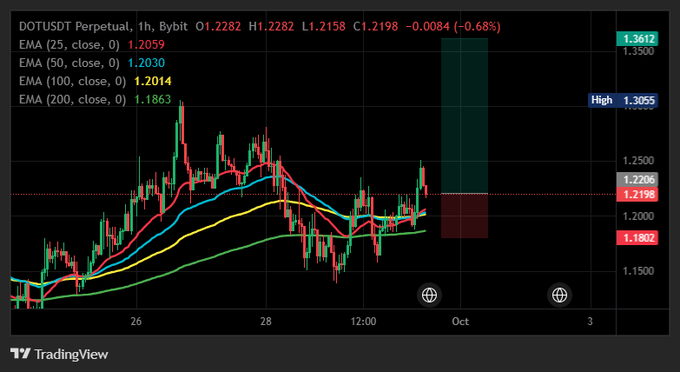Screen dimensions: 680x372
Task: Click the EMA 25 value 1.2059
Action: click(x=146, y=45)
